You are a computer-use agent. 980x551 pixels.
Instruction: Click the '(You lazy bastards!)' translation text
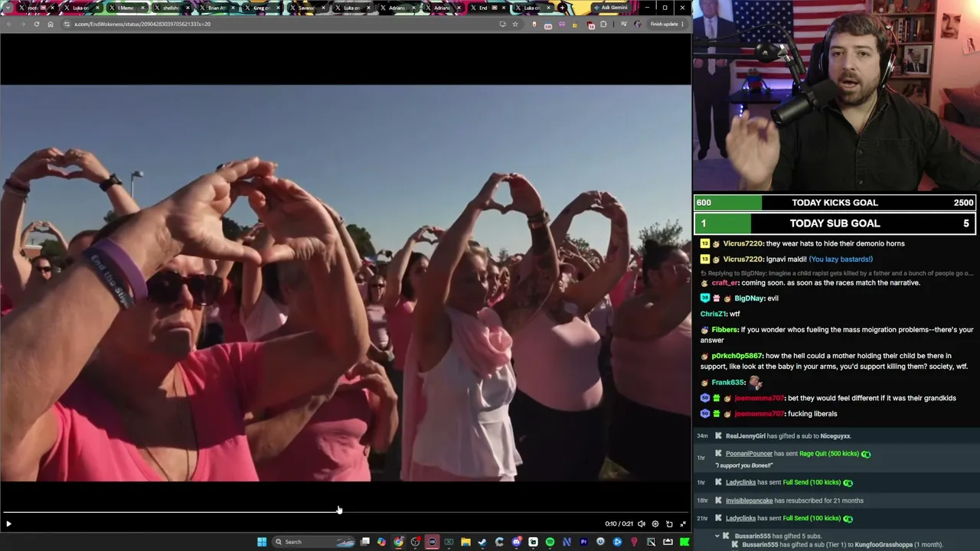[841, 259]
